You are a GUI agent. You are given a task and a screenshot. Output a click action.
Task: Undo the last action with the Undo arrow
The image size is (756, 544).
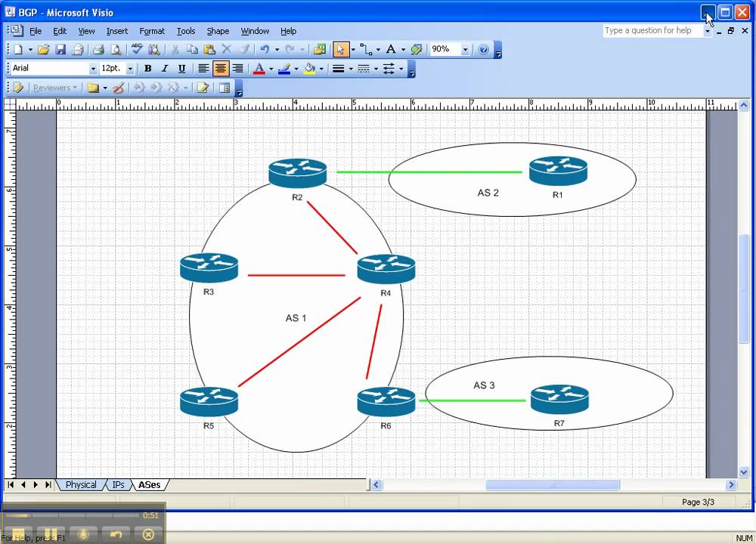pyautogui.click(x=265, y=49)
